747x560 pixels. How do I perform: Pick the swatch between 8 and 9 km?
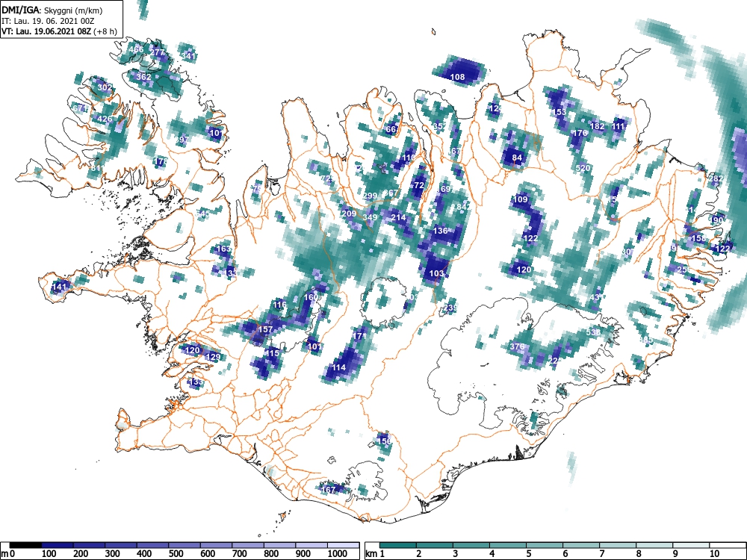(x=654, y=545)
